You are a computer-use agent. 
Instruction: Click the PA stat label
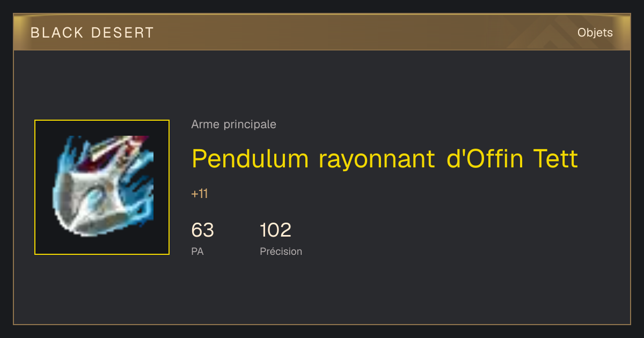tap(197, 251)
